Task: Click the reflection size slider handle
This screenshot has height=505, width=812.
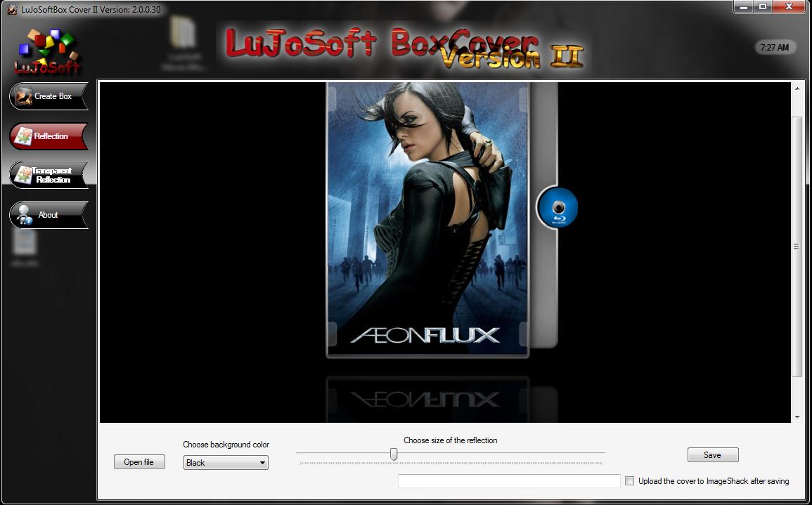Action: [394, 454]
